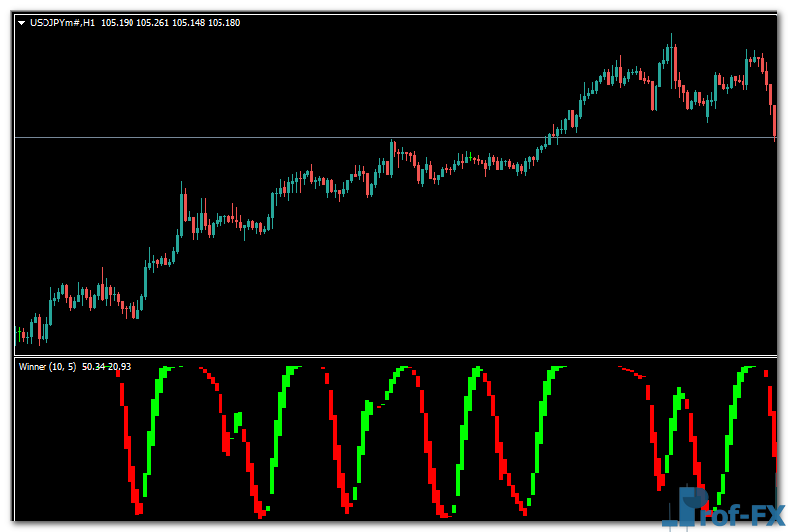Image resolution: width=788 pixels, height=532 pixels.
Task: Click the Winner indicator values 50.34 20.93
Action: pos(106,367)
